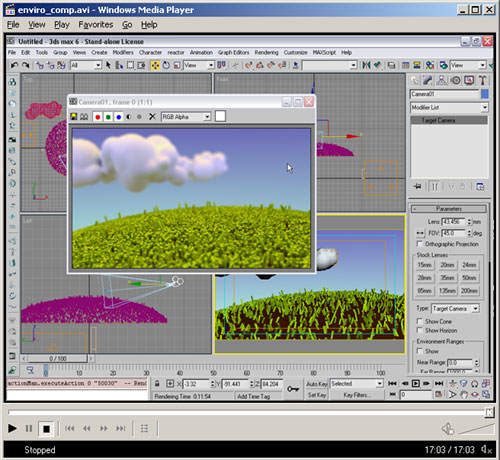Enable the Show Cone checkbox
This screenshot has height=460, width=500.
[x=420, y=321]
